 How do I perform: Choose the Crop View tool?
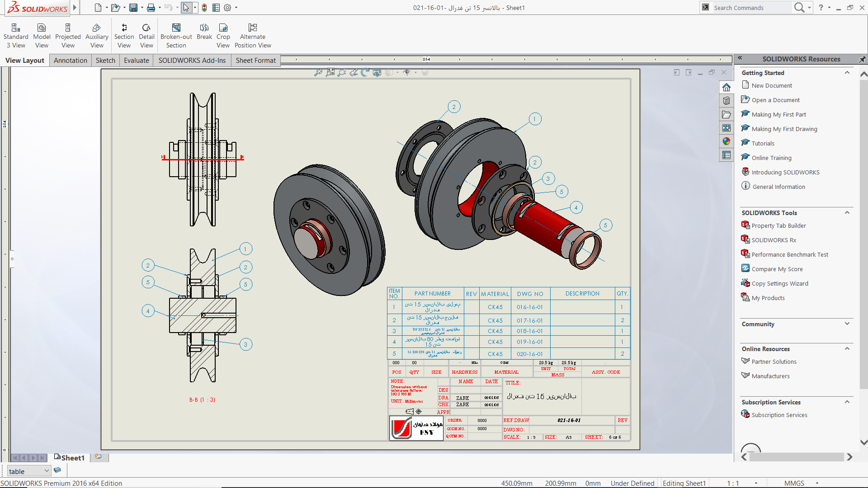tap(223, 36)
